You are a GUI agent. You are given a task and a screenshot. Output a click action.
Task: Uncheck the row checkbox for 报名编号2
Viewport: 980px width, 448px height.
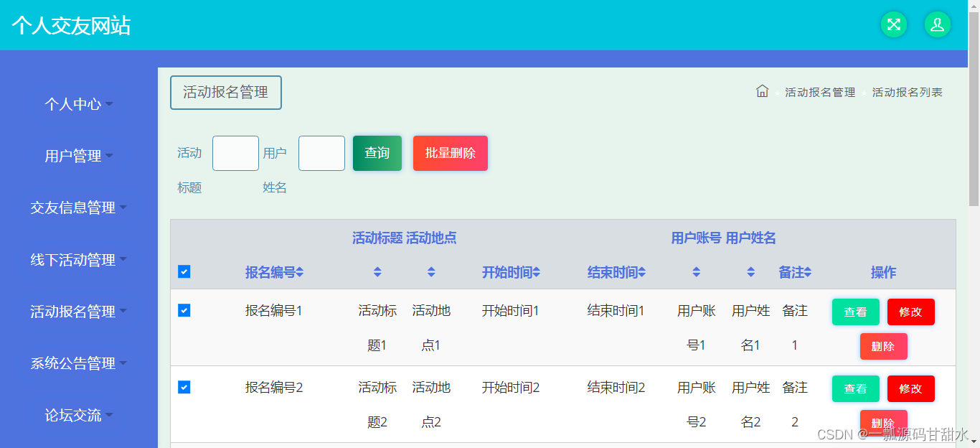[x=184, y=387]
